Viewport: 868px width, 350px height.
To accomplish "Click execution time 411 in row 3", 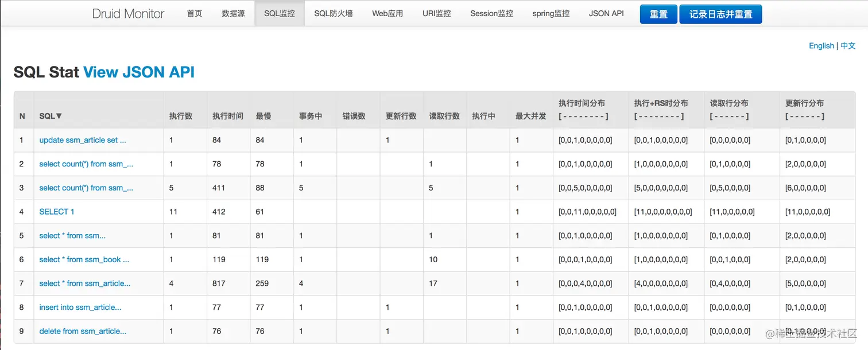I will click(219, 188).
